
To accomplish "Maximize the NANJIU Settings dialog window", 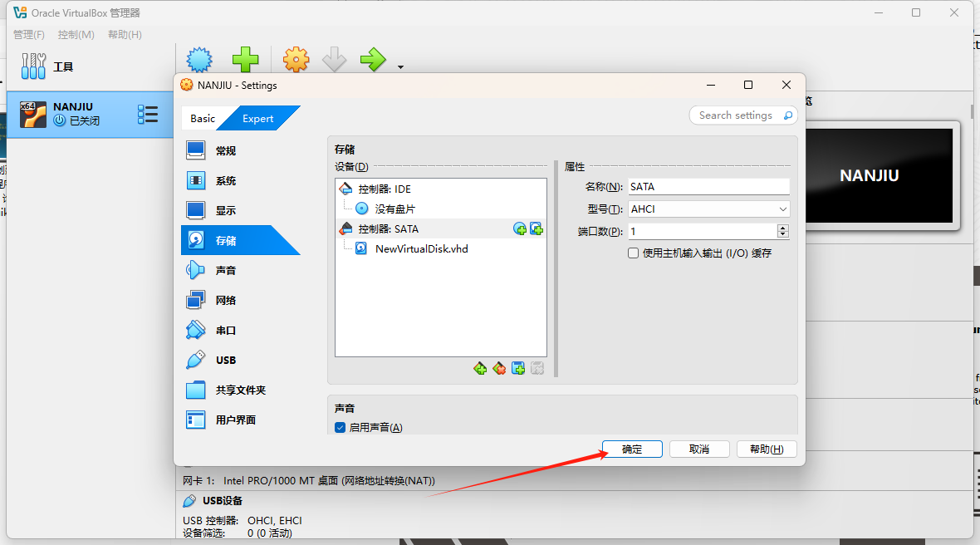I will coord(748,85).
